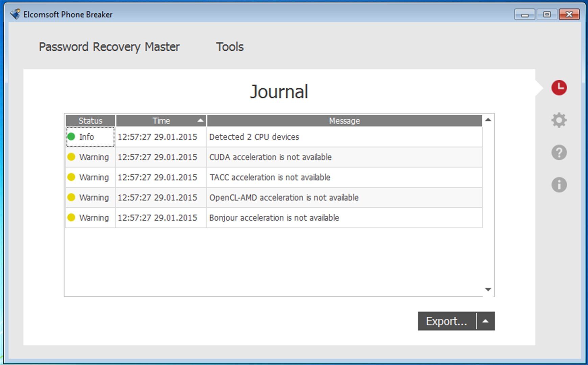Image resolution: width=588 pixels, height=365 pixels.
Task: Click the Export... button
Action: (447, 321)
